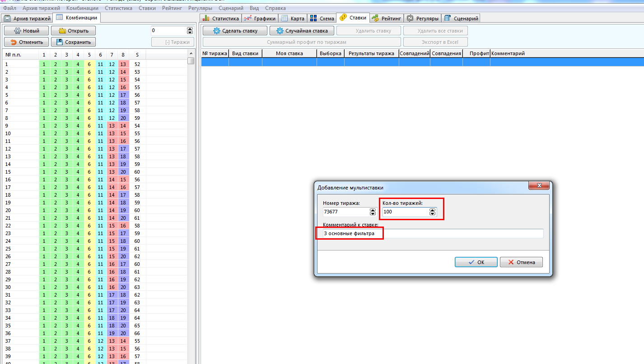Confirm the multi-bet dialog with OK
644x364 pixels.
pyautogui.click(x=476, y=262)
